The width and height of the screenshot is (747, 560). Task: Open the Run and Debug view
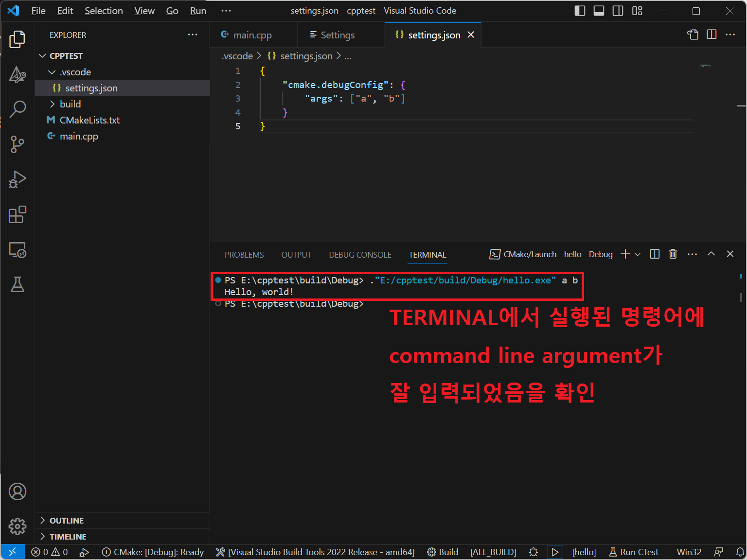click(18, 179)
